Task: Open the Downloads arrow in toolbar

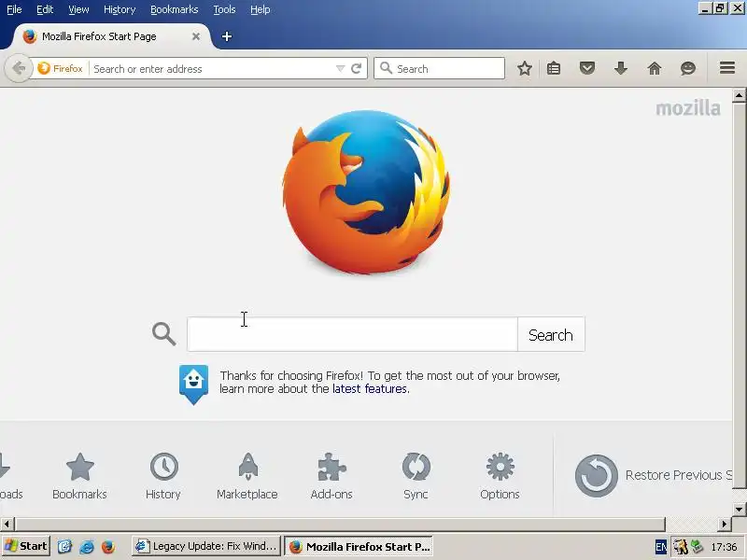Action: pyautogui.click(x=620, y=68)
